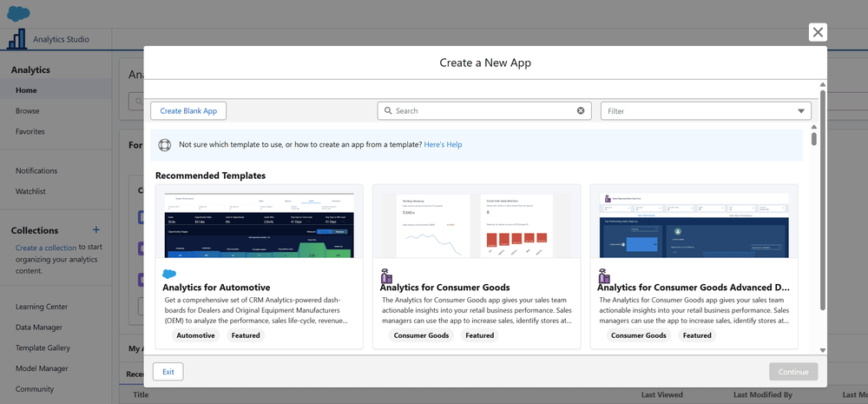Open Browse in the Analytics sidebar
Image resolution: width=868 pixels, height=404 pixels.
point(27,111)
